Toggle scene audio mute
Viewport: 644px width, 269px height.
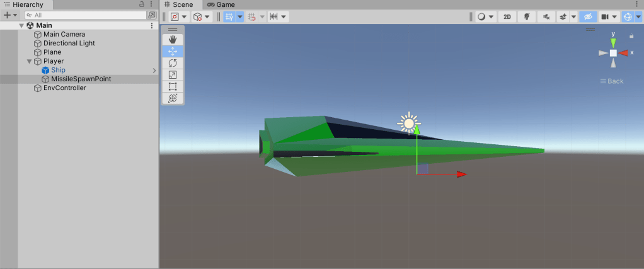point(544,17)
